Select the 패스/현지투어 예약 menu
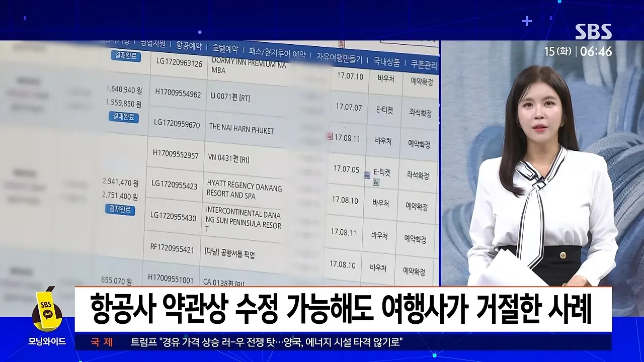Viewport: 644px width, 362px height. [x=277, y=53]
